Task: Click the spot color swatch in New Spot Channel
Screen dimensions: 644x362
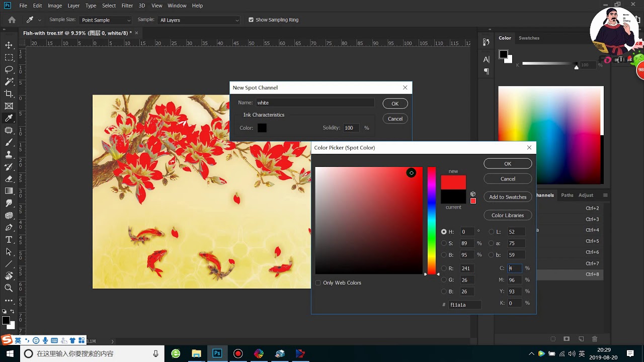Action: [x=262, y=128]
